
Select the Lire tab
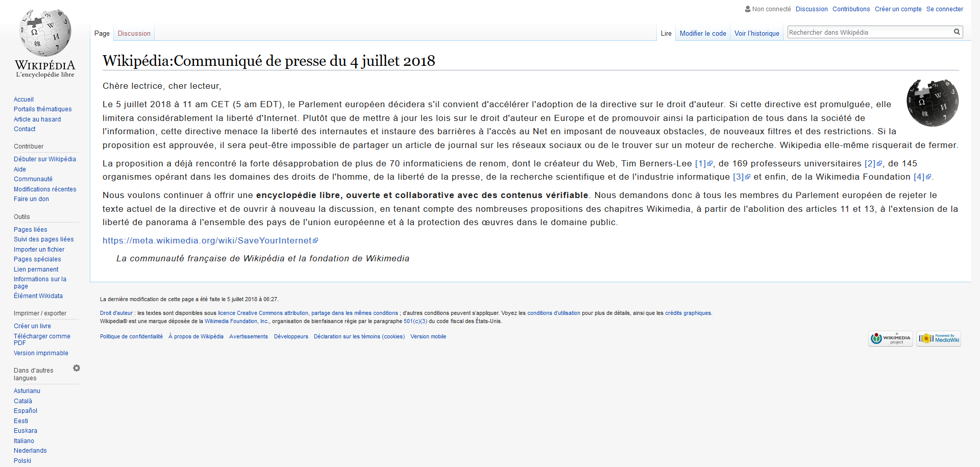(x=666, y=33)
